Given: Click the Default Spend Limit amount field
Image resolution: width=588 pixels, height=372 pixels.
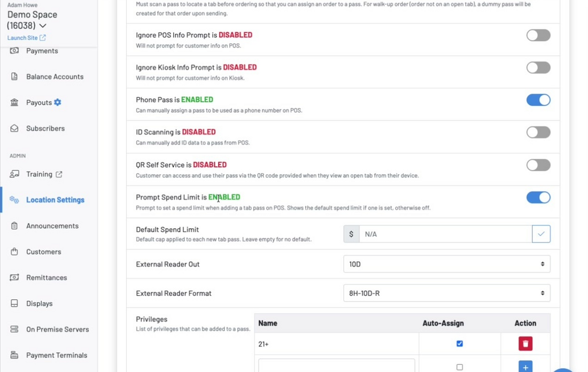Looking at the screenshot, I should [445, 234].
